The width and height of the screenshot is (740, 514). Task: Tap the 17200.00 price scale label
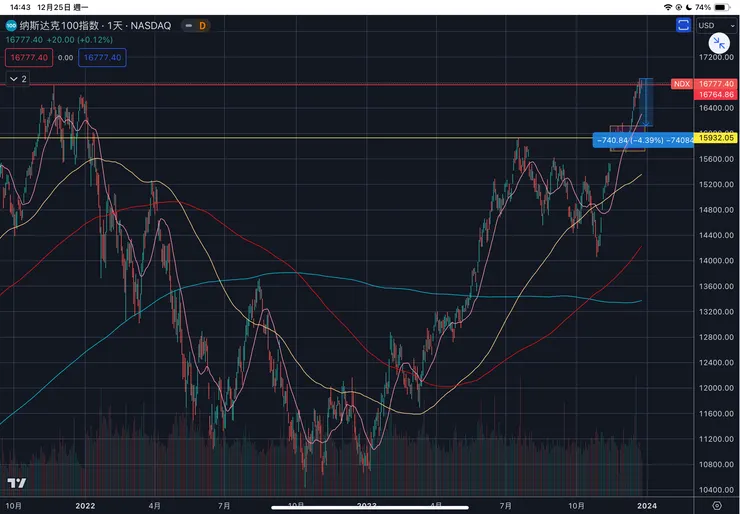(x=716, y=57)
